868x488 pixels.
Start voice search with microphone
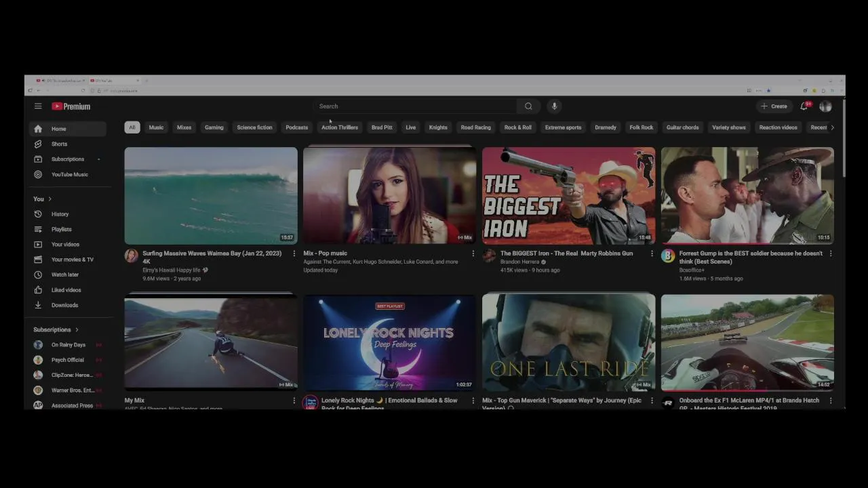coord(554,106)
